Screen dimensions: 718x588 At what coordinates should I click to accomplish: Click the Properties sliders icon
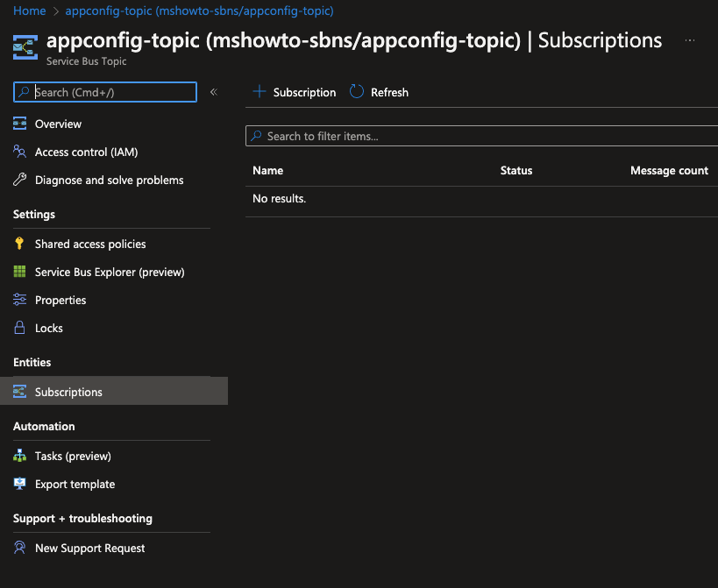19,300
